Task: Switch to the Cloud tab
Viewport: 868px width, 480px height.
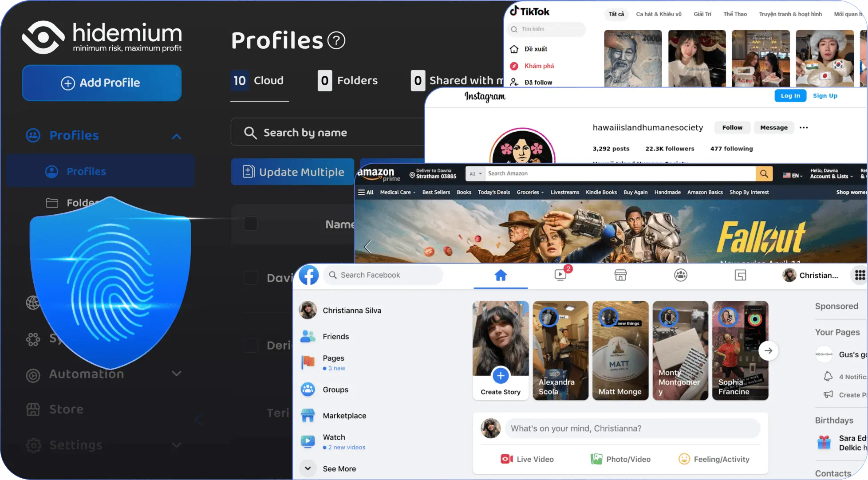Action: [x=259, y=81]
